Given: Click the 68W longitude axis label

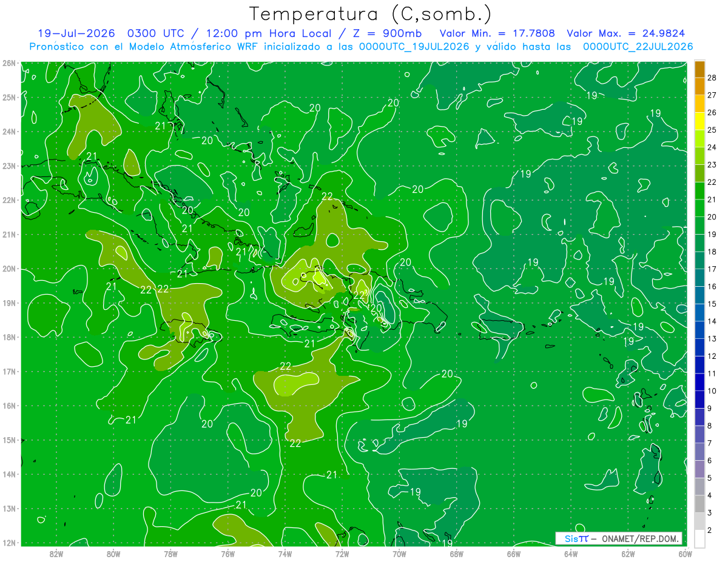Looking at the screenshot, I should 457,554.
